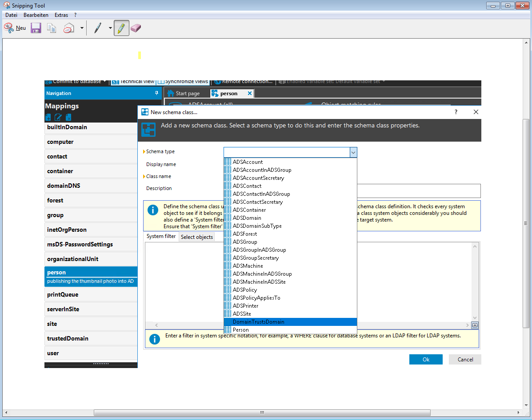
Task: Choose ADSPolicy schema type
Action: tap(290, 290)
